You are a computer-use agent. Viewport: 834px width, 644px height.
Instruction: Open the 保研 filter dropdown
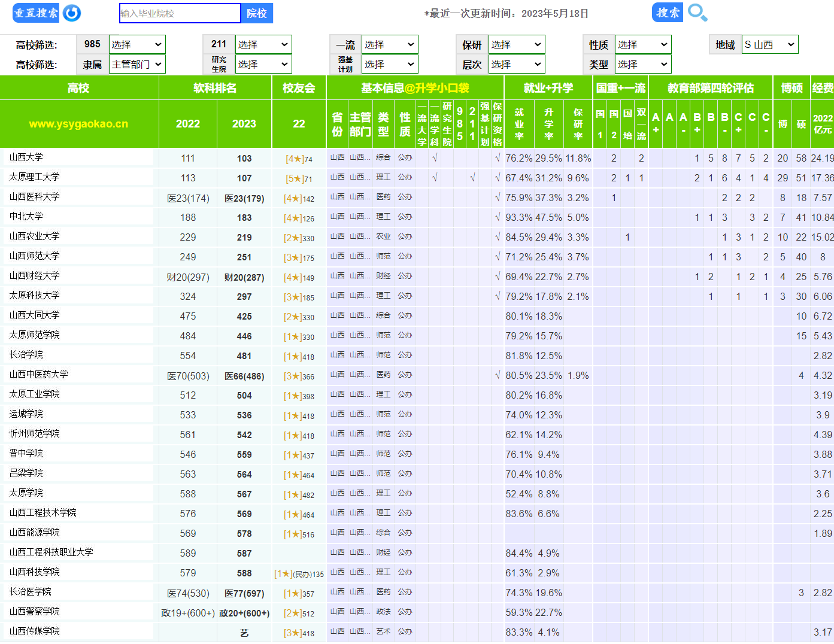click(x=516, y=45)
